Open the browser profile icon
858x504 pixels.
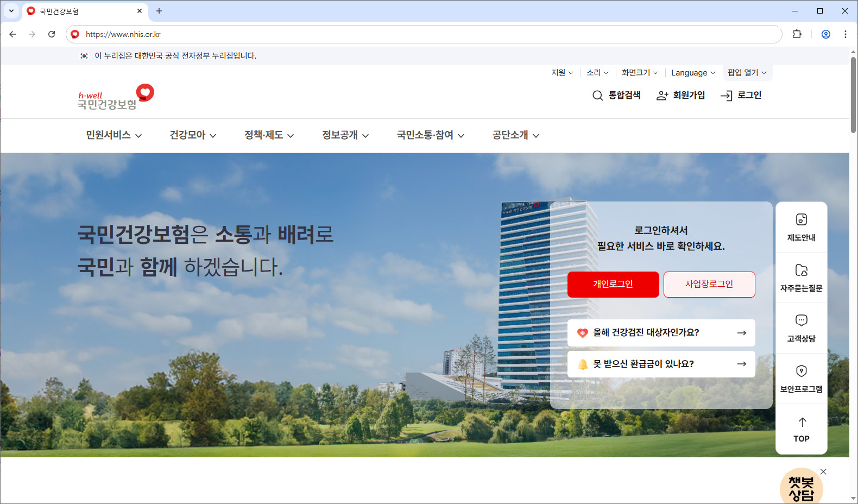pyautogui.click(x=826, y=34)
